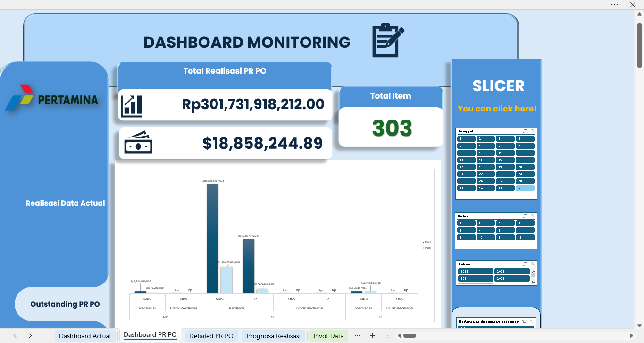Click the Tahun slicer scroll down arrow
The image size is (644, 343).
tap(534, 282)
